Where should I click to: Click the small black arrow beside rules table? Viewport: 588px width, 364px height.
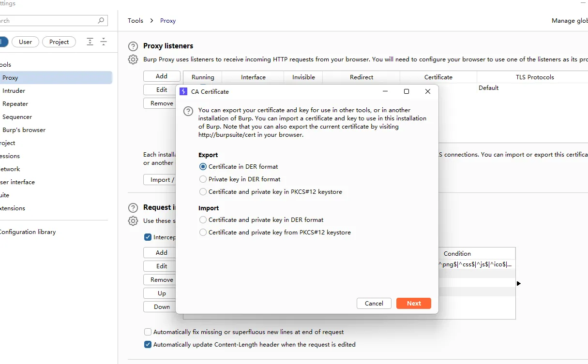coord(519,283)
